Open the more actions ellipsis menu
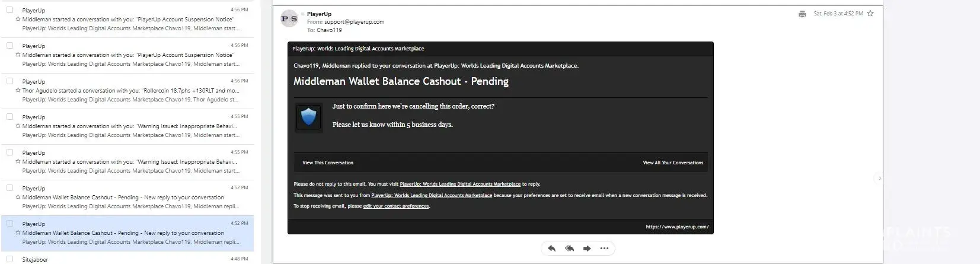This screenshot has width=980, height=264. tap(604, 249)
